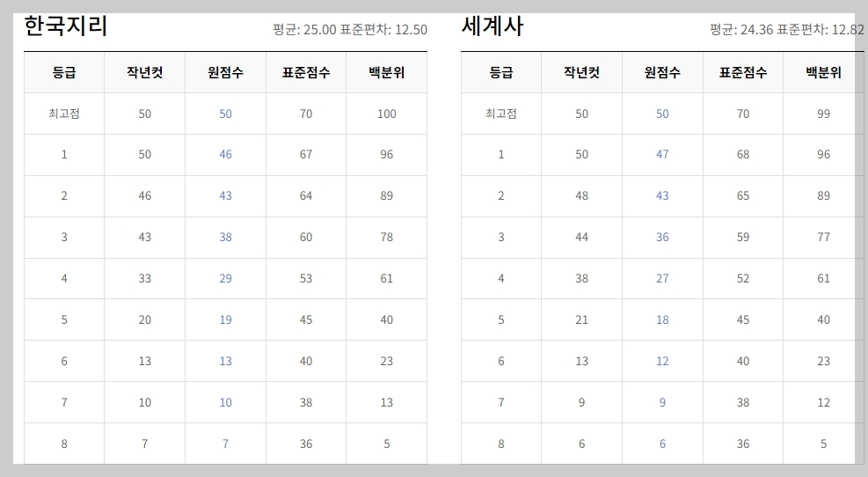Viewport: 868px width, 477px height.
Task: Select 세계사 grade 3 작년컷 value 44
Action: 582,237
